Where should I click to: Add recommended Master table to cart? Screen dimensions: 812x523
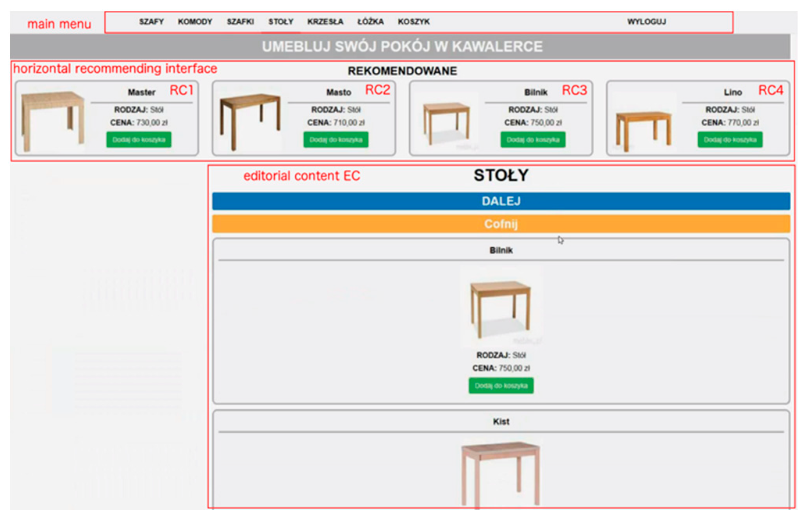(139, 140)
